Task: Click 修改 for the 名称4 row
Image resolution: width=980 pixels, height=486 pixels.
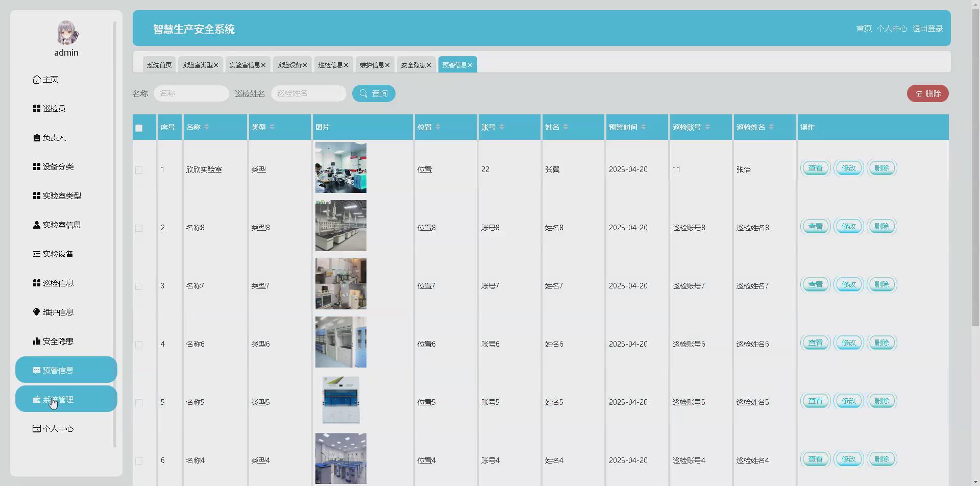Action: [848, 459]
